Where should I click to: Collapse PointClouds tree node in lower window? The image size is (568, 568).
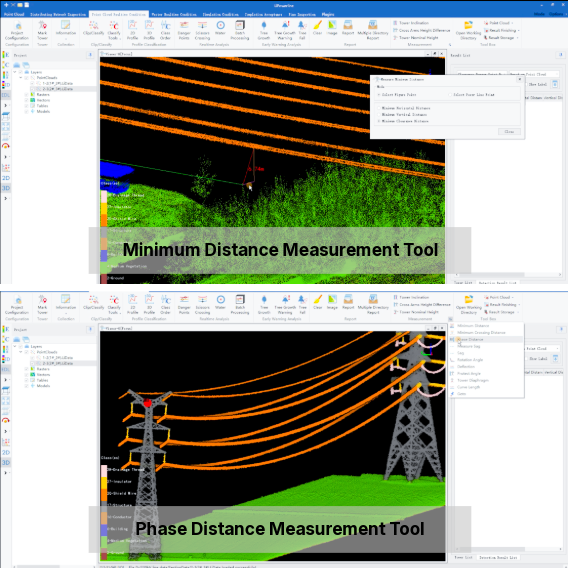(x=21, y=352)
